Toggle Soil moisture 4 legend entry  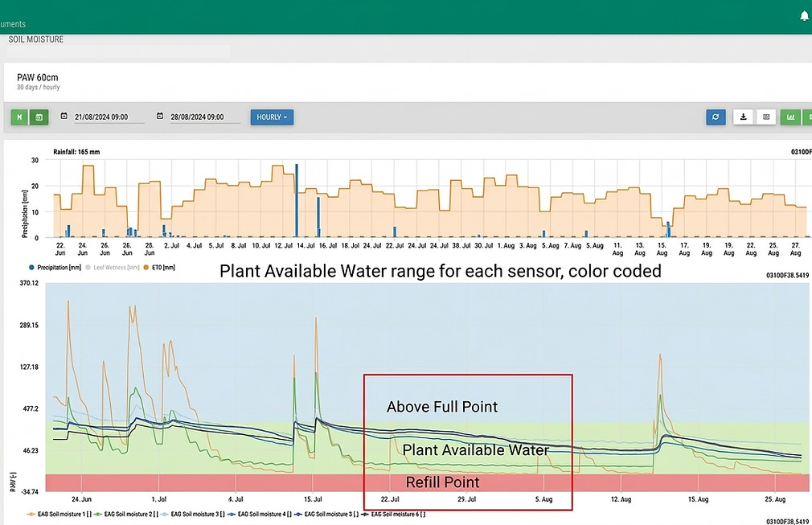coord(260,514)
